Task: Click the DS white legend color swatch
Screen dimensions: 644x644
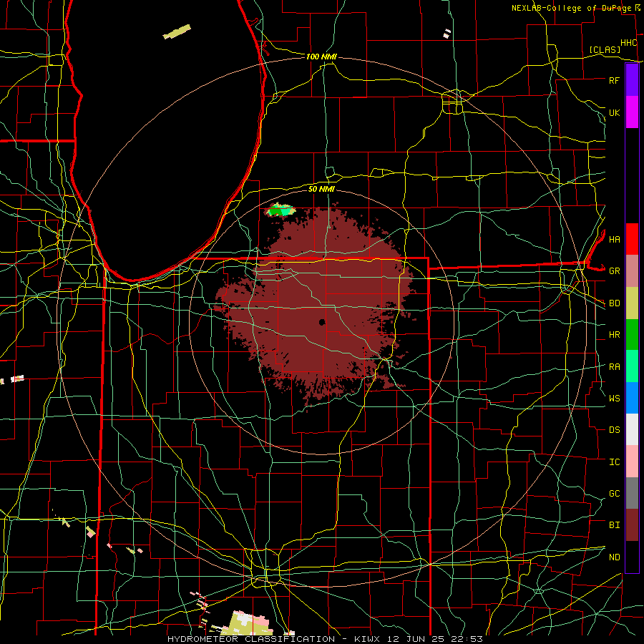Action: [632, 429]
